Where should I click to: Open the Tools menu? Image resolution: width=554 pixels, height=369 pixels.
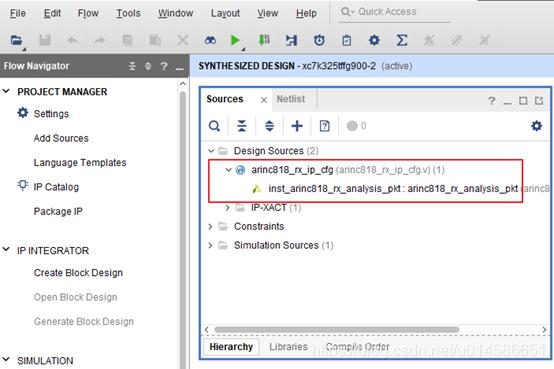[x=129, y=13]
